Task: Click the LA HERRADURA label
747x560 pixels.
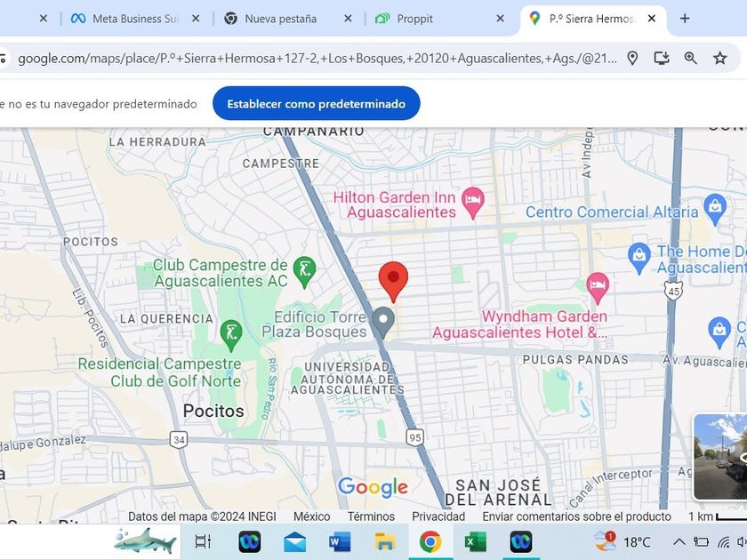Action: [x=157, y=141]
